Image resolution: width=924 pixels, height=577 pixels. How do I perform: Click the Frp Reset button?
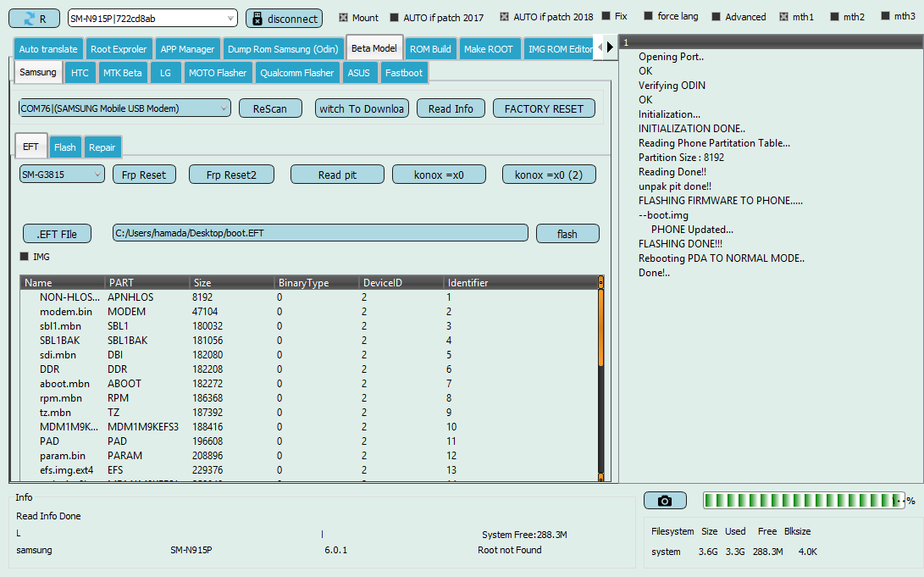tap(144, 175)
